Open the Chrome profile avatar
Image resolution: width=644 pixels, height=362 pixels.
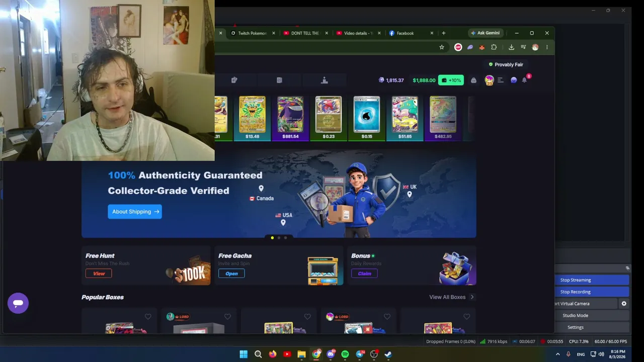click(535, 47)
